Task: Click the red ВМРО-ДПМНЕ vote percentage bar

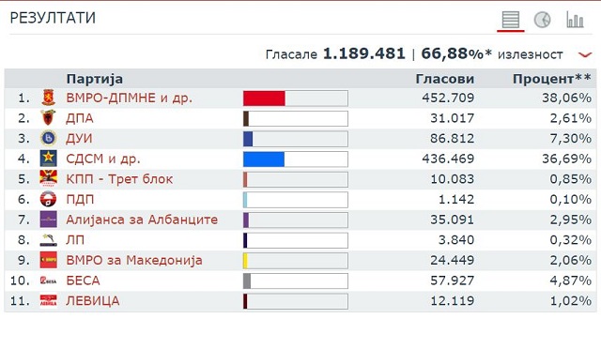Action: 264,99
